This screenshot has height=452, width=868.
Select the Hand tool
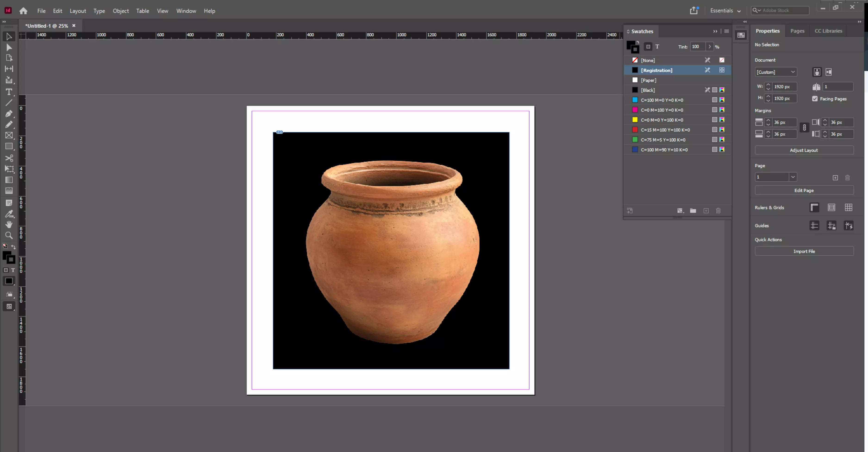(x=9, y=224)
